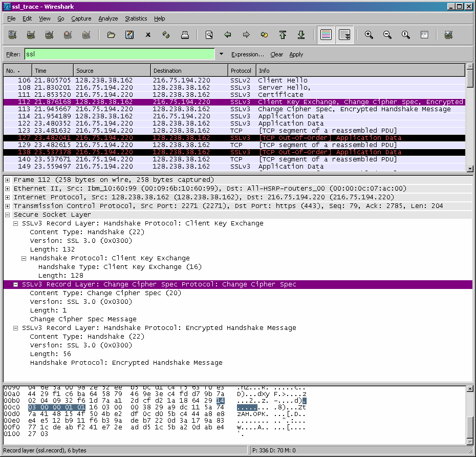476x457 pixels.
Task: Expand the Internet Protocol tree node
Action: tap(7, 198)
